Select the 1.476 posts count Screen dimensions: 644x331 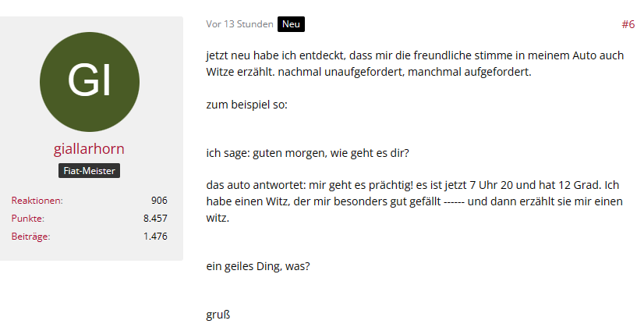(155, 237)
